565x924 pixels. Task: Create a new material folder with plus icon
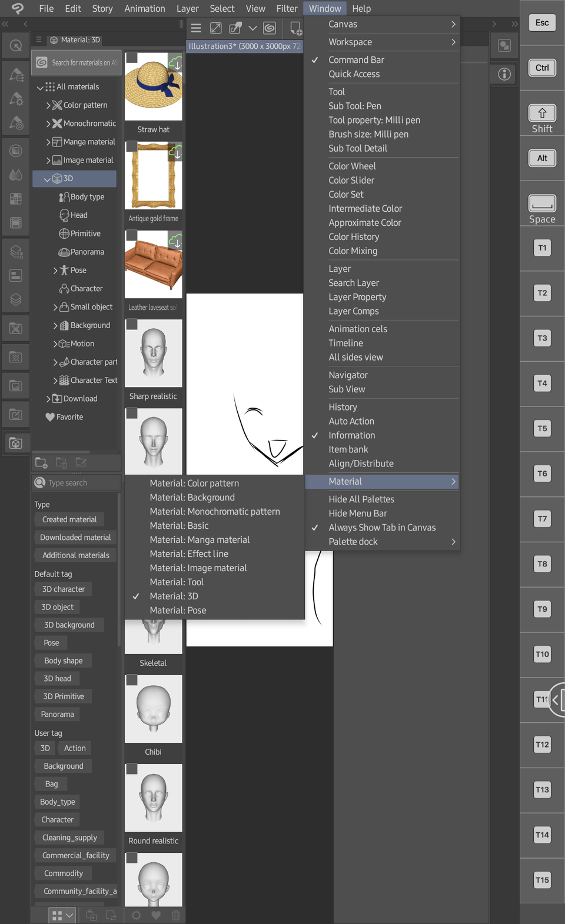[41, 462]
